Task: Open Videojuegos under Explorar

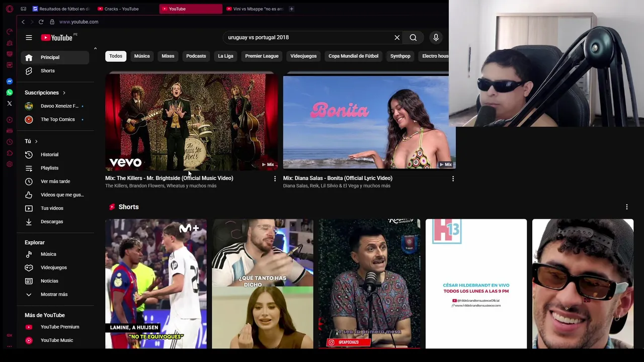Action: coord(55,268)
